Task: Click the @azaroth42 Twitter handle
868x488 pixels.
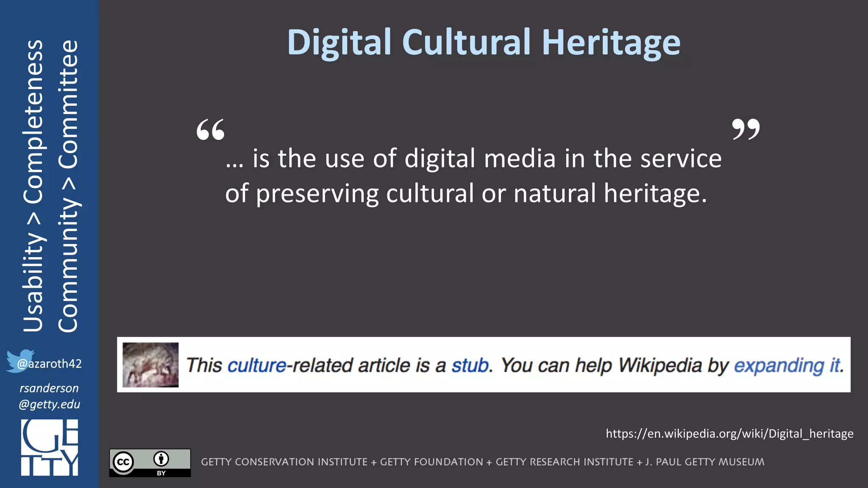Action: [x=49, y=364]
